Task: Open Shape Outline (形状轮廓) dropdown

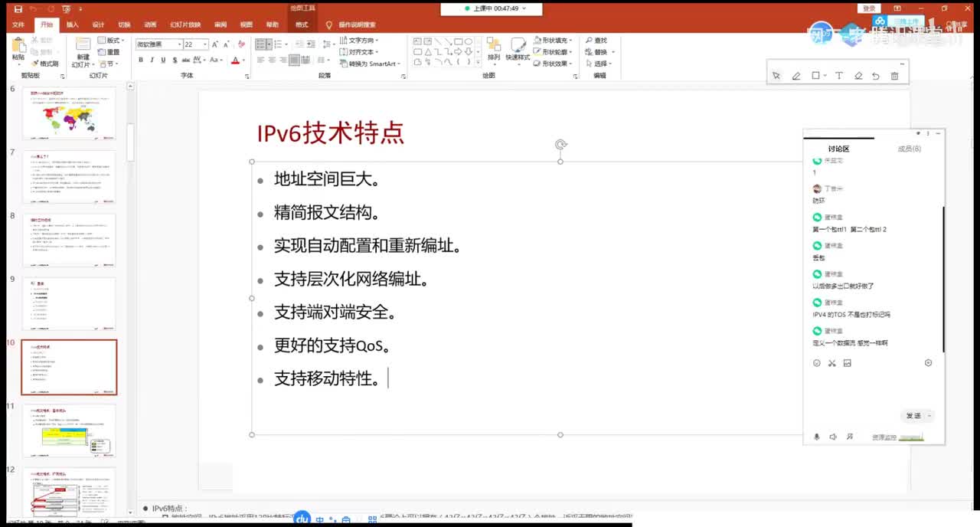Action: pyautogui.click(x=553, y=52)
